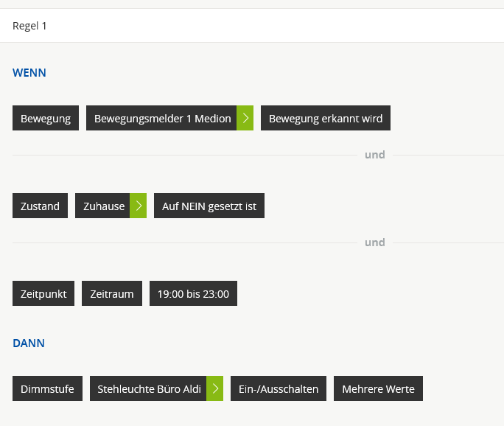The width and height of the screenshot is (504, 426).
Task: Click the green arrow next to Bewegungsmelder 1 Medion
Action: [245, 118]
